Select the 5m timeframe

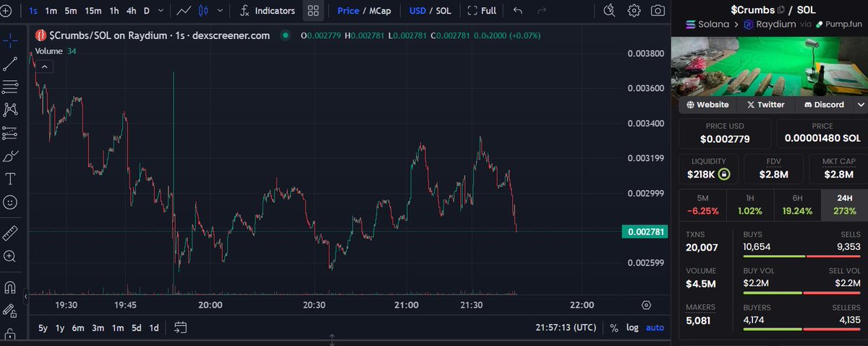(70, 11)
